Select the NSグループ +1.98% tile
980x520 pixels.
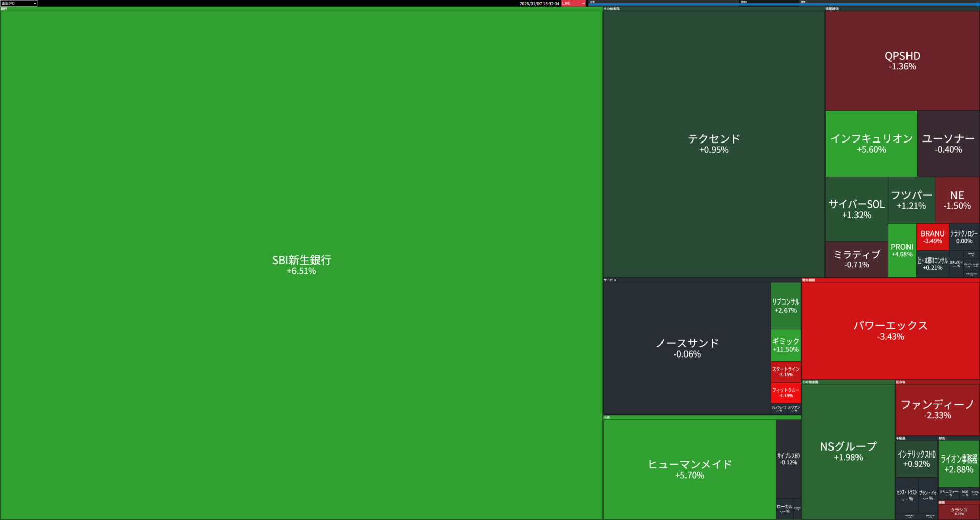pos(848,452)
